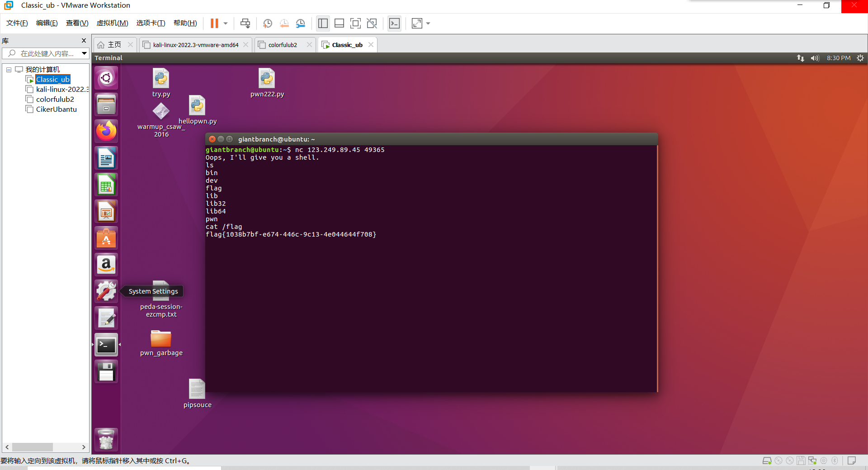Select Classic_ub in the library tree
Screen dimensions: 868x470
click(53, 79)
